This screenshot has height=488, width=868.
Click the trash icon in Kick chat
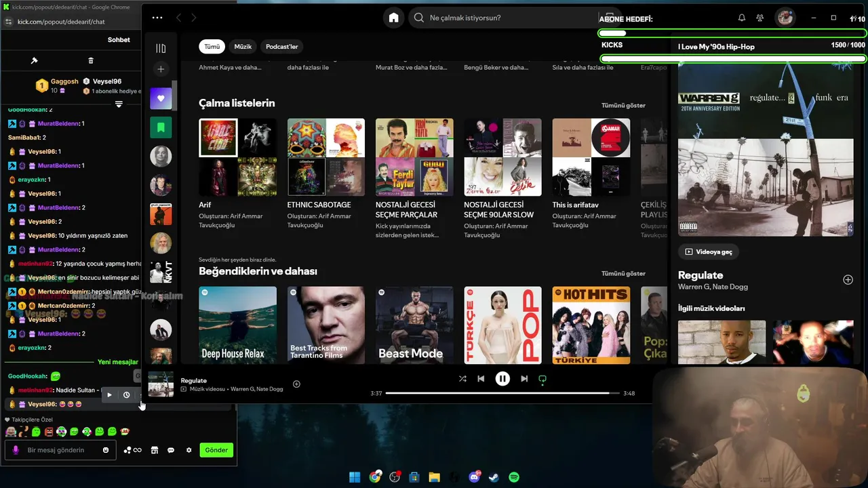tap(91, 61)
